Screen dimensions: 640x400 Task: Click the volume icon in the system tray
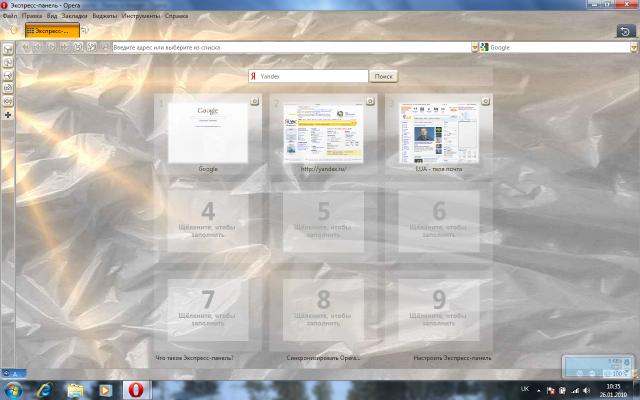coord(587,391)
